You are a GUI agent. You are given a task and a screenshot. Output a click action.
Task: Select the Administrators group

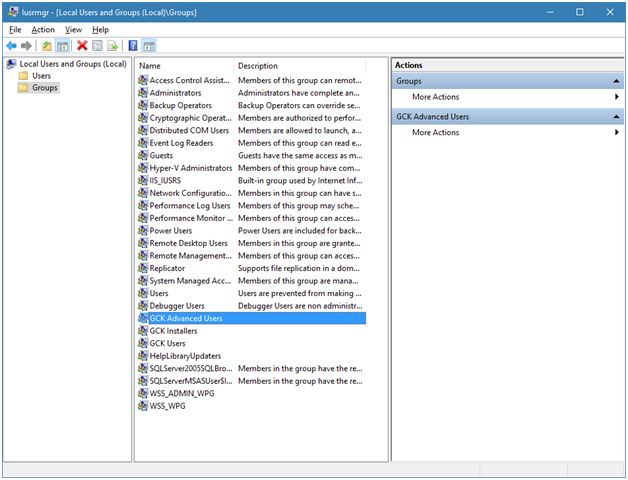[x=175, y=93]
